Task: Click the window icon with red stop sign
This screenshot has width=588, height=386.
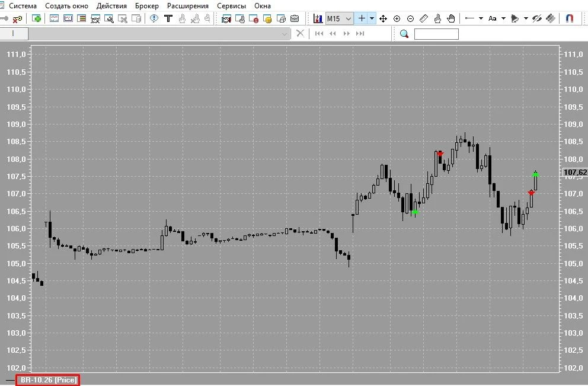Action: point(254,18)
